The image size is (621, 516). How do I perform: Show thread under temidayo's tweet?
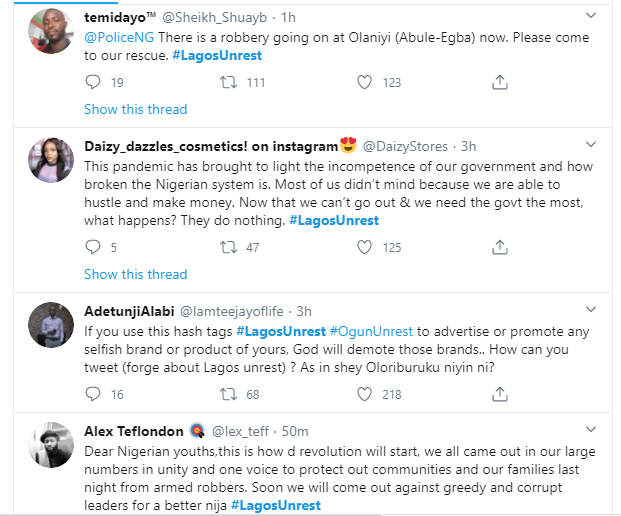[x=135, y=109]
